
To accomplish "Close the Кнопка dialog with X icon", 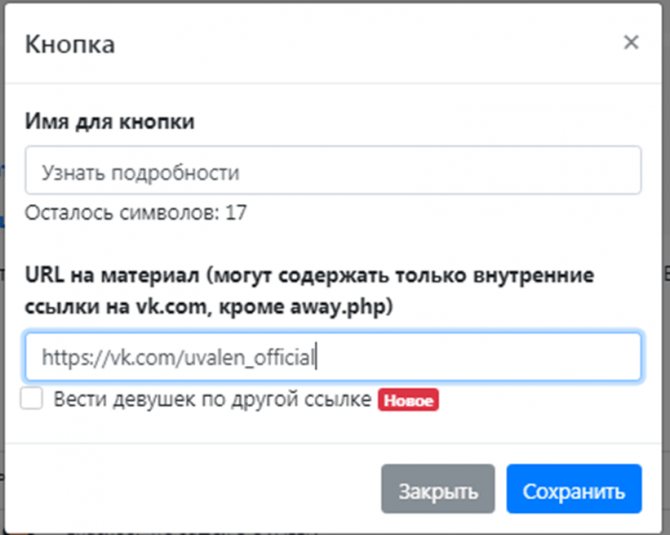I will coord(631,42).
